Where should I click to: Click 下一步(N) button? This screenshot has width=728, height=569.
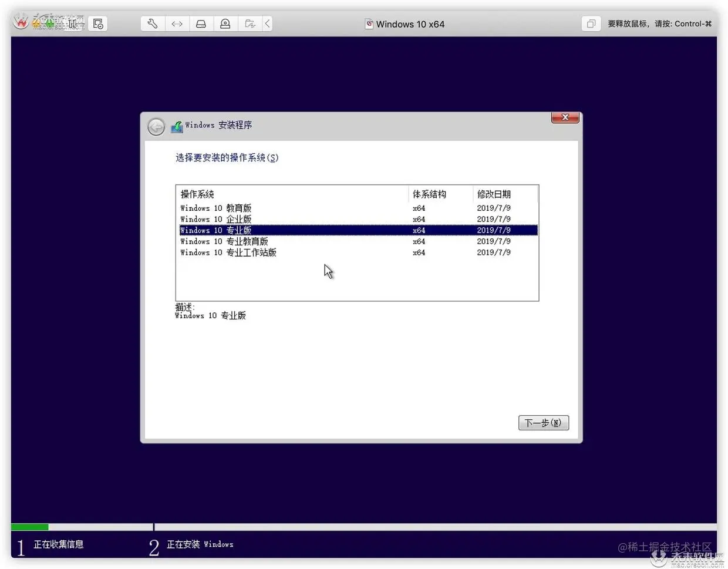(x=544, y=423)
